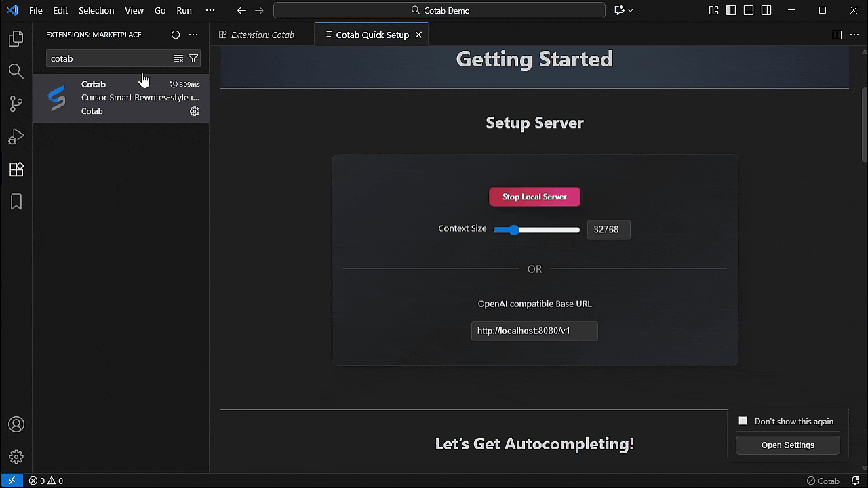Open the extensions filter dropdown

(x=193, y=58)
